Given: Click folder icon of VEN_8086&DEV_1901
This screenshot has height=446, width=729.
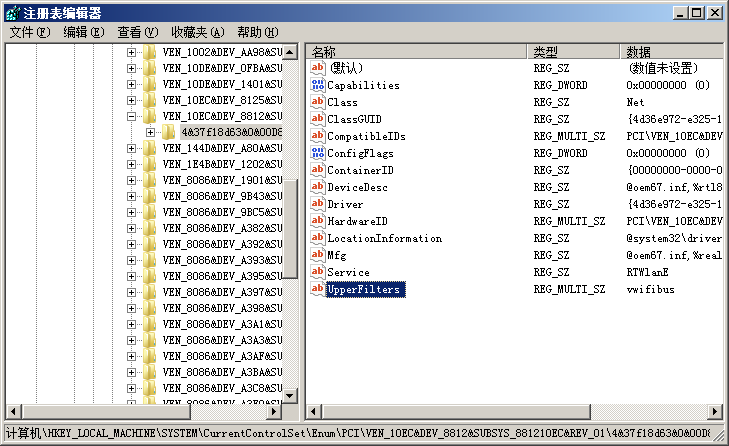Looking at the screenshot, I should pyautogui.click(x=149, y=180).
